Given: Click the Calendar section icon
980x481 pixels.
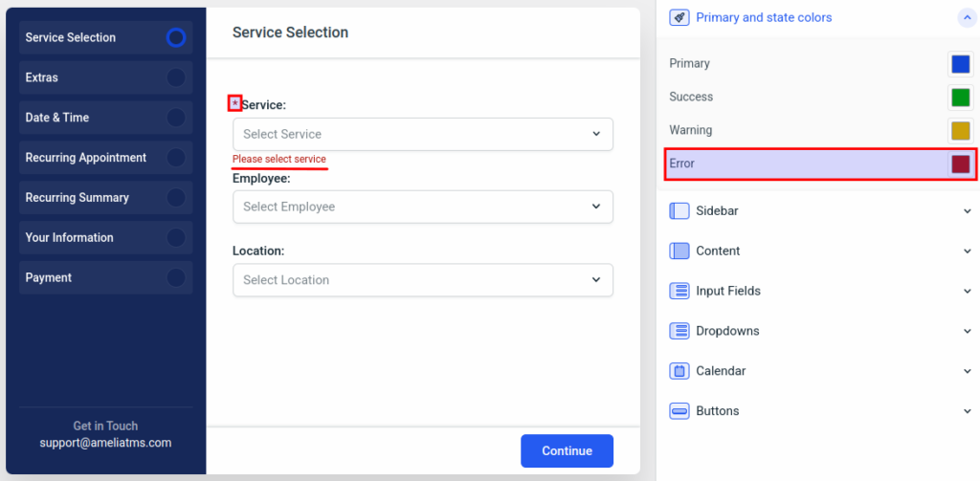Looking at the screenshot, I should (x=679, y=371).
